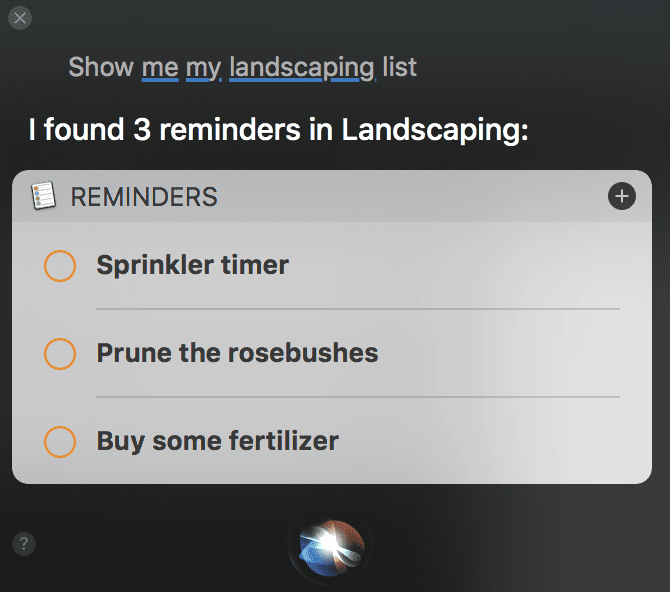Click the word "list" in the query
This screenshot has width=670, height=592.
pos(399,67)
